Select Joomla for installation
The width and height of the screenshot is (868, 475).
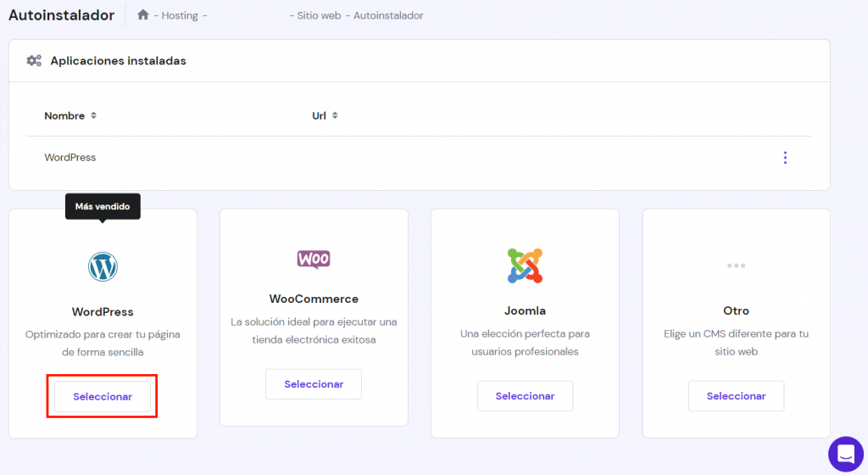525,396
